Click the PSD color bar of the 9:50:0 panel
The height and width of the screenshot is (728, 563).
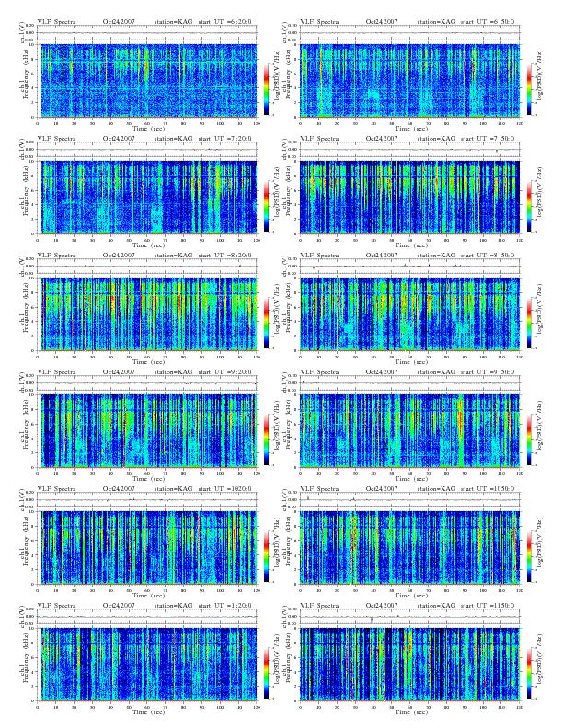tap(529, 439)
